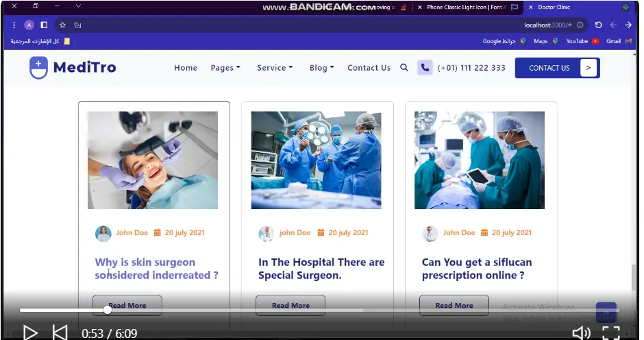
Task: Skip to previous with the skip-back control
Action: point(60,332)
